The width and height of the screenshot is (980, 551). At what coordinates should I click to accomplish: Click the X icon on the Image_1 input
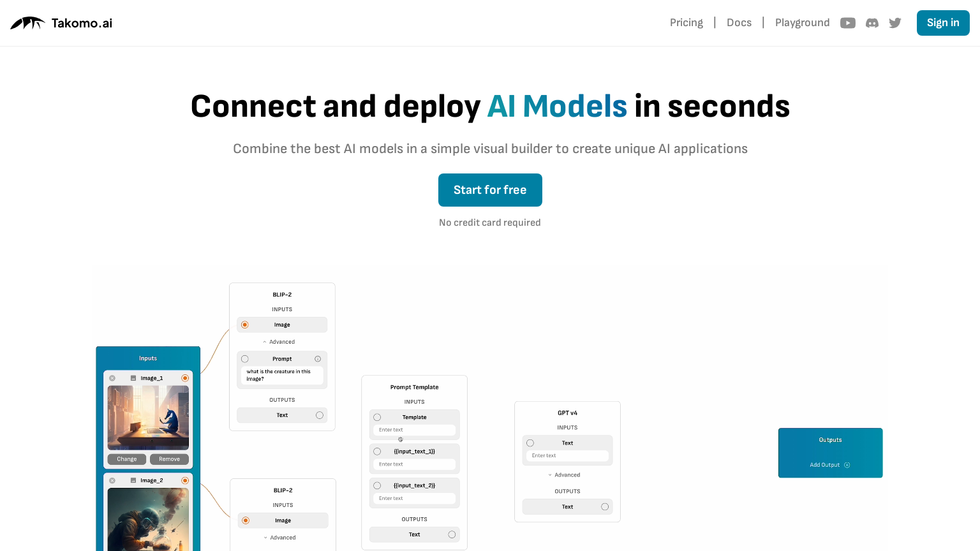click(x=112, y=378)
